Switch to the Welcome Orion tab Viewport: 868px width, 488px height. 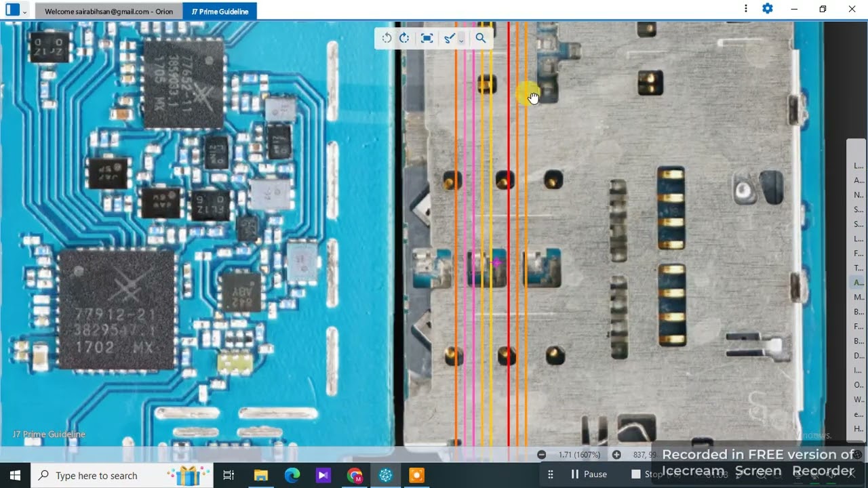tap(108, 12)
